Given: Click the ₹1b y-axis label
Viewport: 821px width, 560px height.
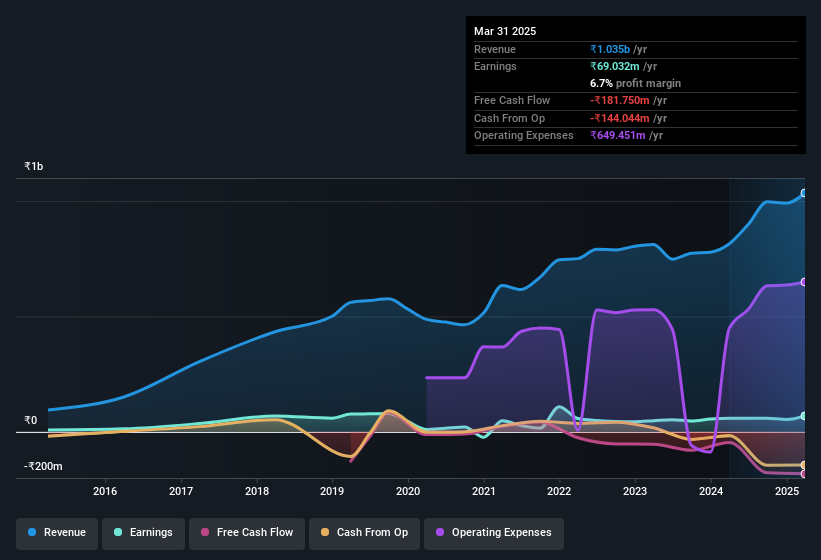Looking at the screenshot, I should pos(34,166).
